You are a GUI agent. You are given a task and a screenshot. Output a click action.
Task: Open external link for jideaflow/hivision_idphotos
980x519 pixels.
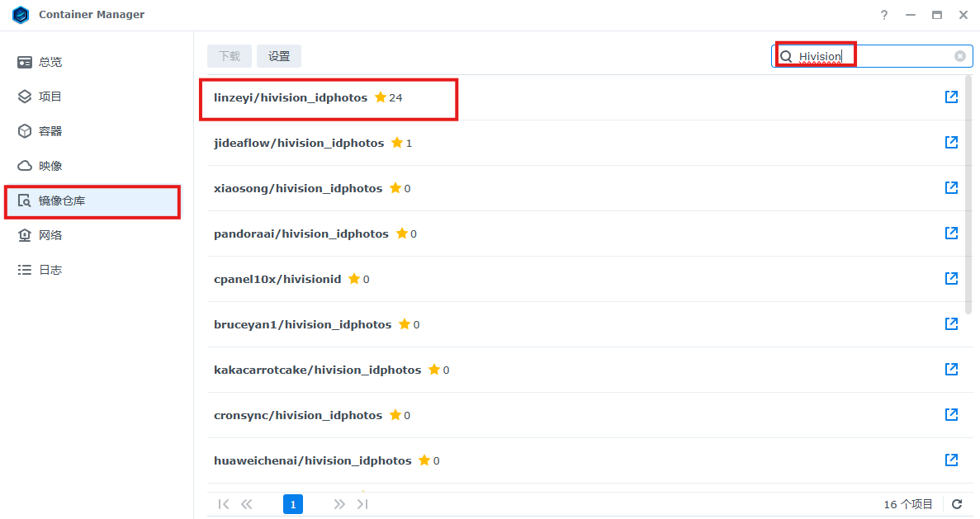(x=951, y=143)
